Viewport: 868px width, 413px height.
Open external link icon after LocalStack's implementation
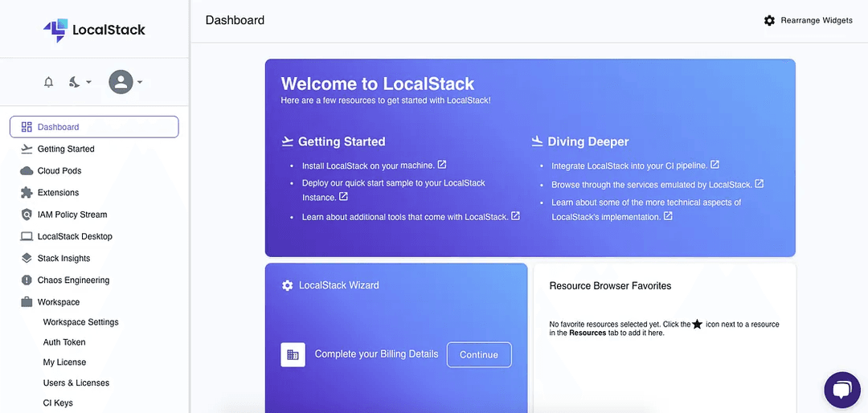click(668, 216)
